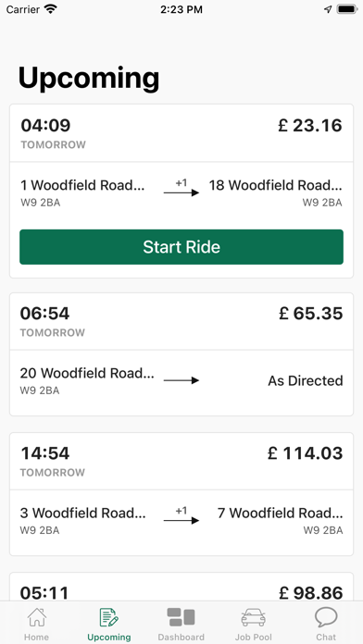Viewport: 363px width, 644px height.
Task: Open destination 7 Woodfield Road address
Action: (x=280, y=519)
